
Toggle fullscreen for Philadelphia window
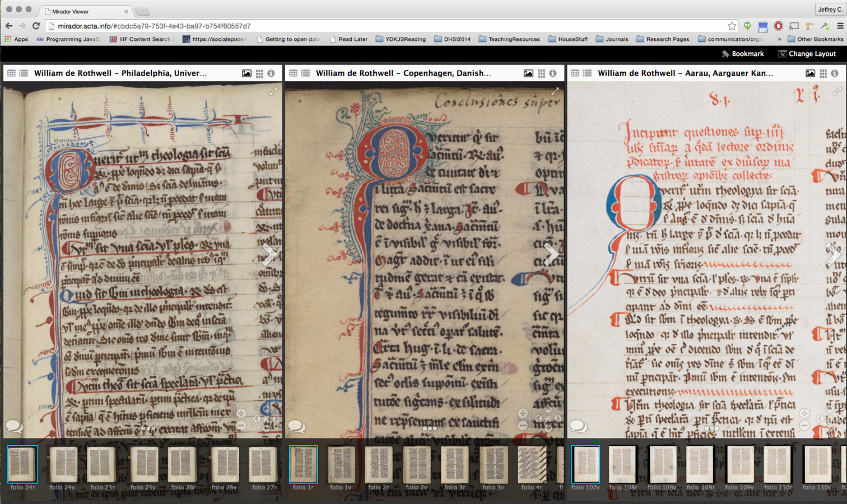(x=273, y=91)
